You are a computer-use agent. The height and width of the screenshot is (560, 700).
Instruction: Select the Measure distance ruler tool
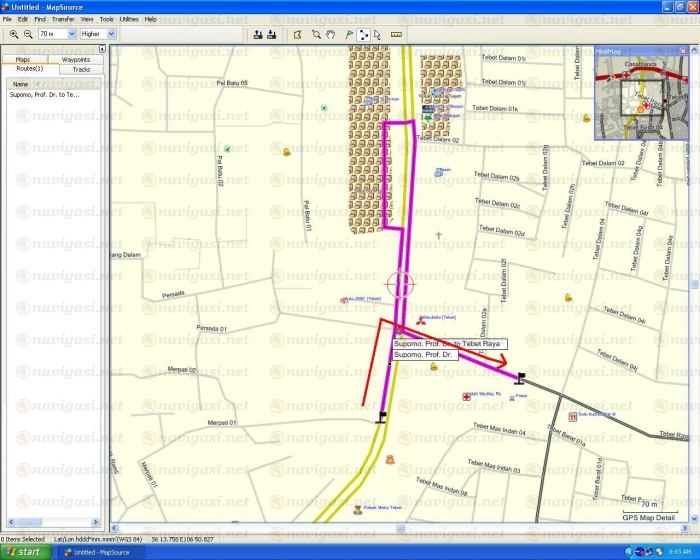[396, 34]
